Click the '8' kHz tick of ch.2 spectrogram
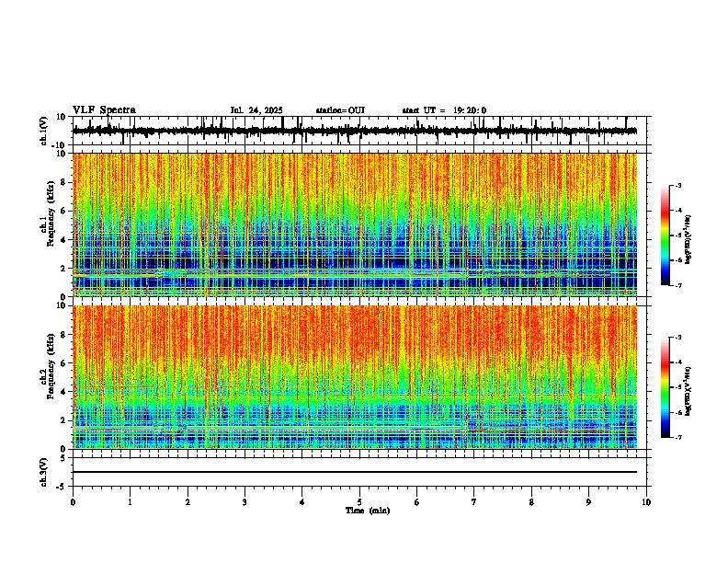728x563 pixels. click(x=63, y=335)
